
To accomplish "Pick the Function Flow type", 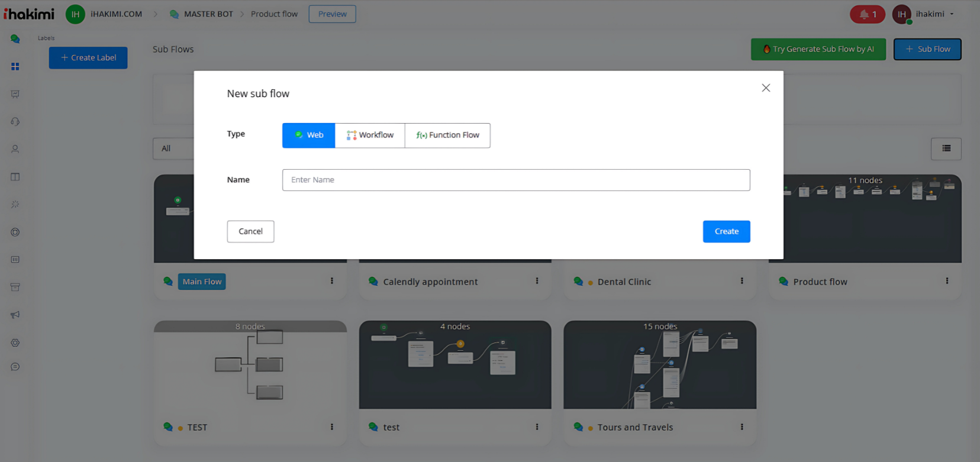I will (x=447, y=135).
